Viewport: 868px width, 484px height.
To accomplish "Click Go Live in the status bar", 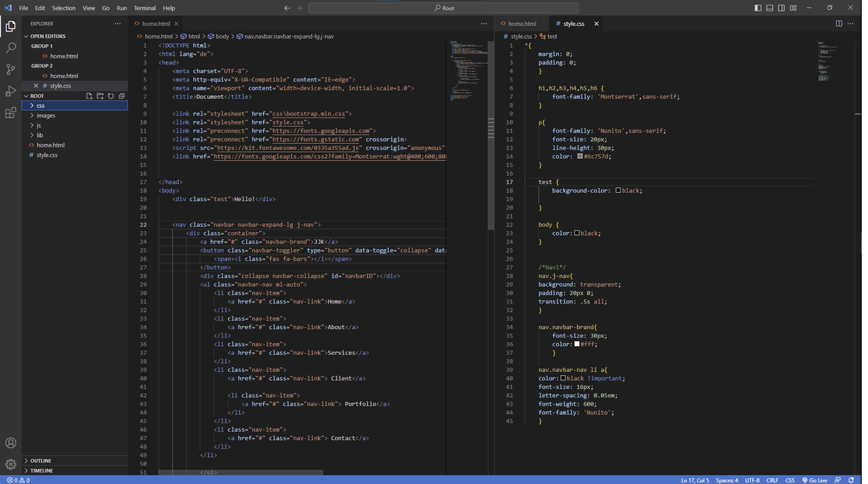I will point(814,480).
